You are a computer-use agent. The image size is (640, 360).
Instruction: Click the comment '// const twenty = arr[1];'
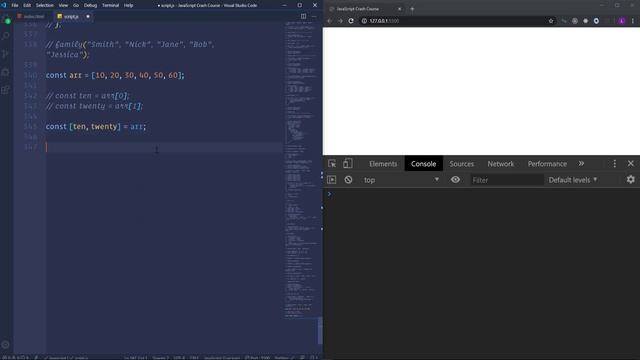point(94,106)
